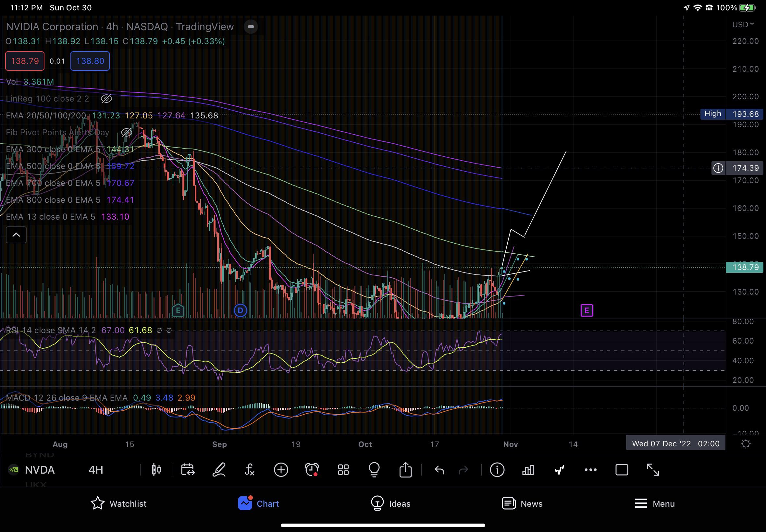This screenshot has width=766, height=532.
Task: Toggle visibility of Fib Pivot Points indicator
Action: pyautogui.click(x=126, y=132)
